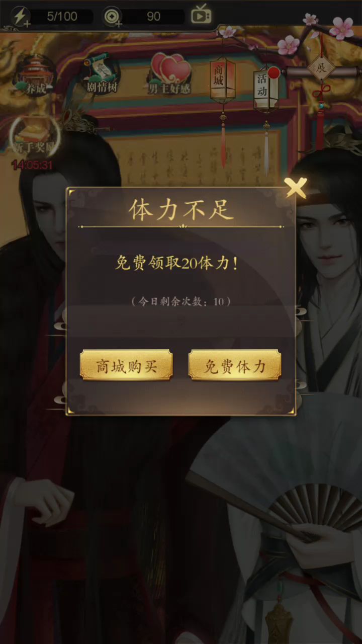Claim the 新手奖励 newbie reward icon
362x644 pixels.
[x=34, y=136]
